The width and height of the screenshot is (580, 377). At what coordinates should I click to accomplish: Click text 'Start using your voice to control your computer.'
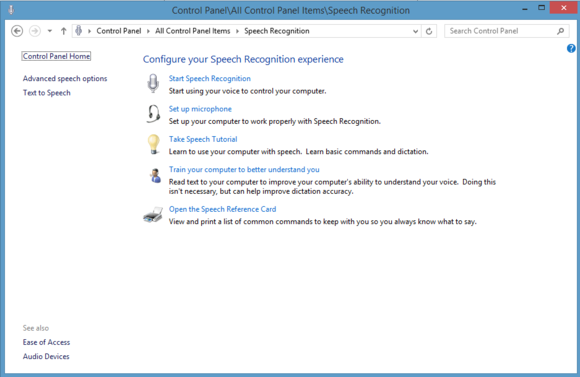click(247, 91)
